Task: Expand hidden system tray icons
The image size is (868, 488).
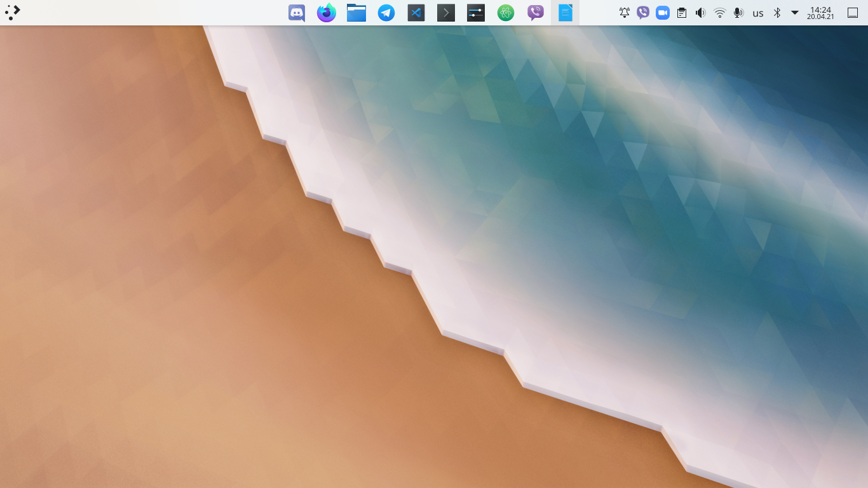Action: (795, 13)
